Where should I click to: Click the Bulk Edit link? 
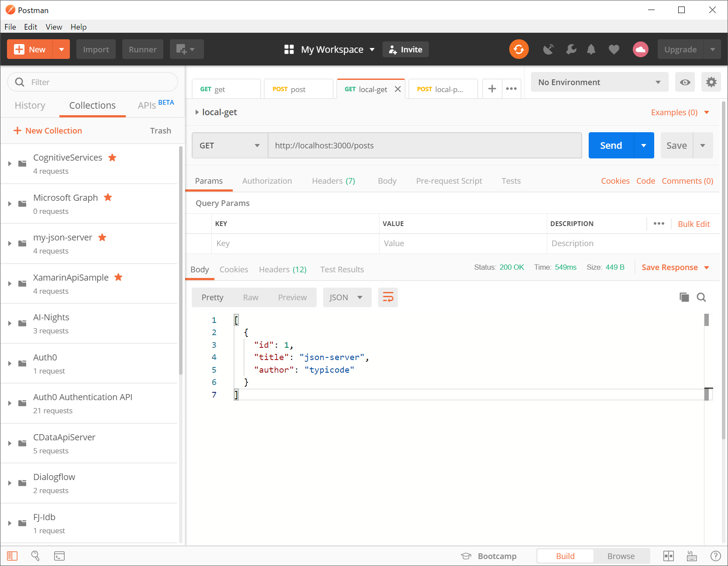693,224
